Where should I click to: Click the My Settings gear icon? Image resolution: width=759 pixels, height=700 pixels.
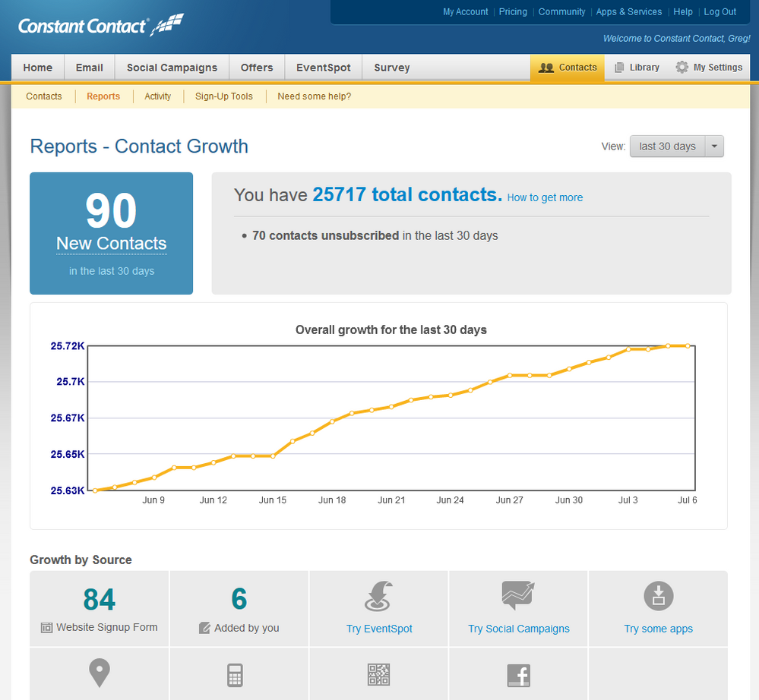[x=680, y=67]
